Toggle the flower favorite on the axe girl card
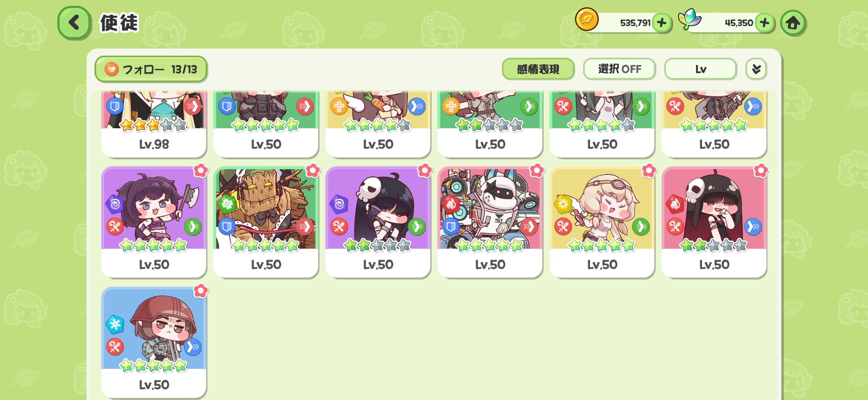The height and width of the screenshot is (400, 868). [201, 171]
